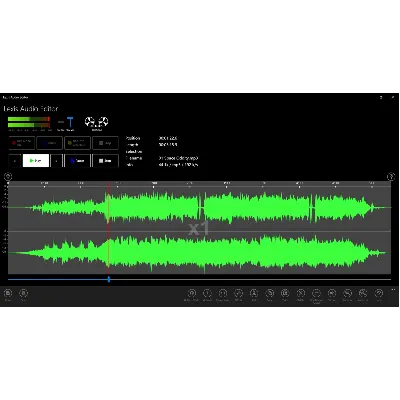Viewport: 400px width, 400px height.
Task: Click inside the lower channel waveform
Action: click(200, 253)
